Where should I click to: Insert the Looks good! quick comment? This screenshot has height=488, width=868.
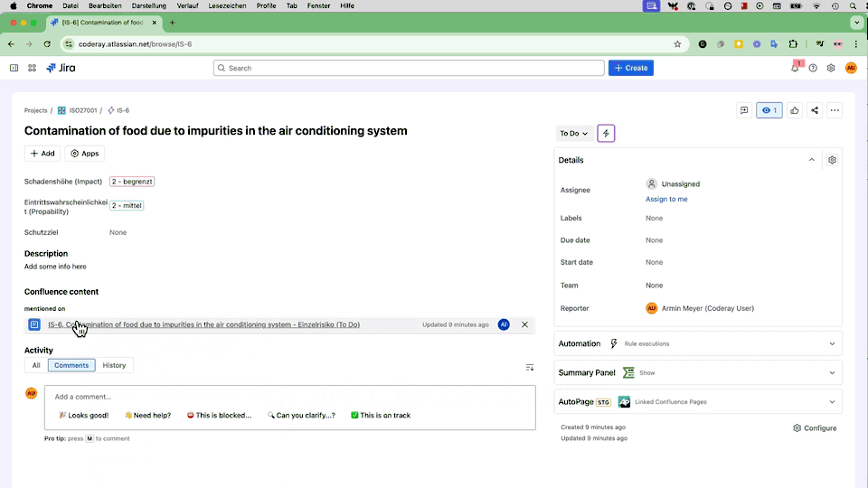click(x=84, y=415)
